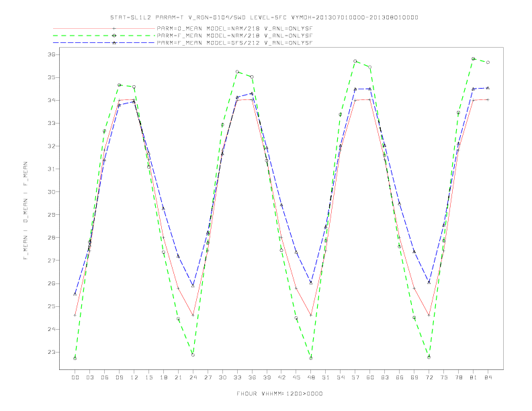This screenshot has height=411, width=532.
Task: Click x-axis forecast hour label 78
Action: 459,377
